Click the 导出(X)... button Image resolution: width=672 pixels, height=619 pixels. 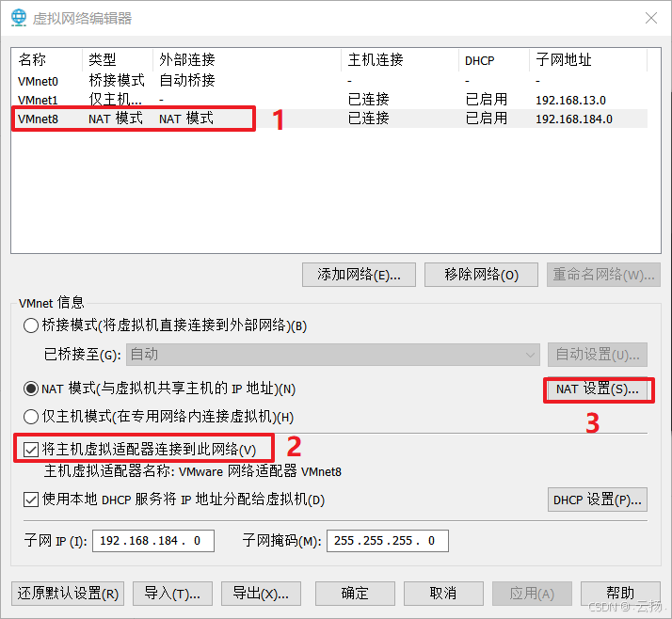(x=261, y=594)
